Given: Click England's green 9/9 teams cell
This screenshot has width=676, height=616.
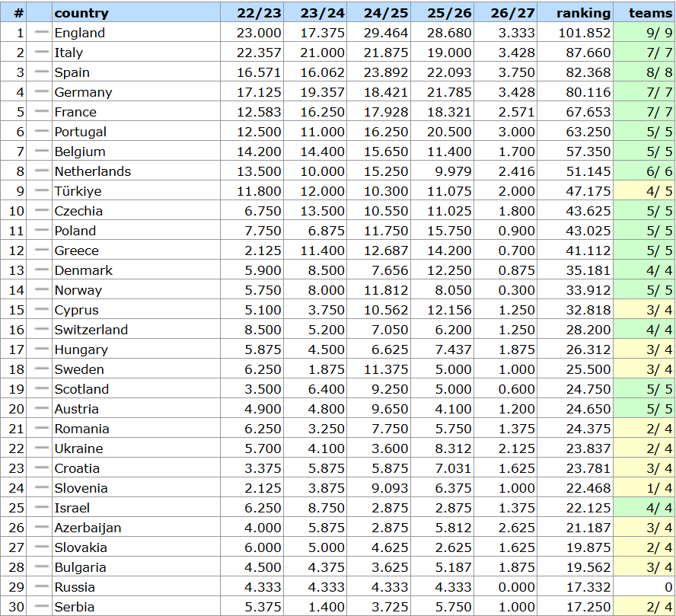Looking at the screenshot, I should [645, 32].
